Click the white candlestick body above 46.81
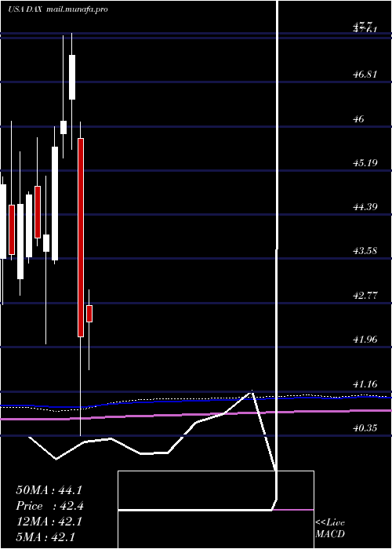The width and height of the screenshot is (392, 549). click(x=72, y=77)
